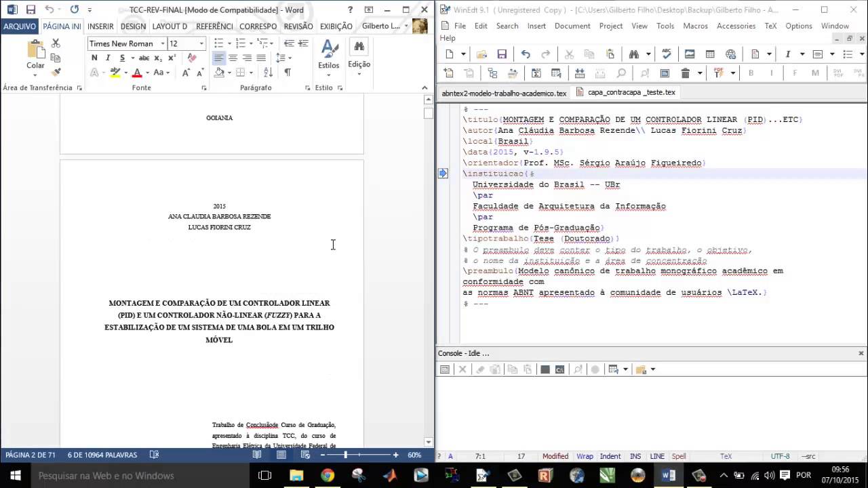Toggle Wrap mode in WinEdt status bar
Screen dimensions: 868x488
click(585, 456)
